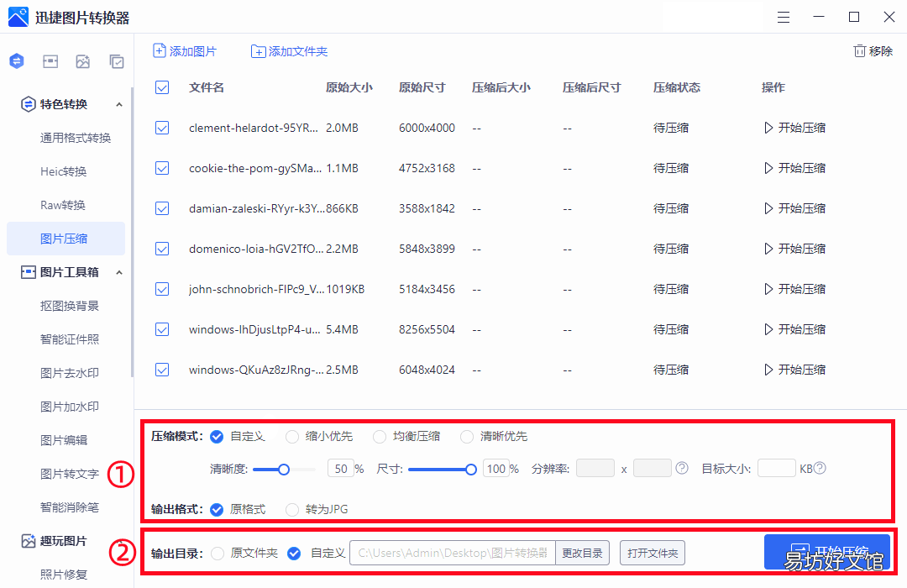Open 图片编辑 in sidebar
The height and width of the screenshot is (588, 907).
point(64,440)
